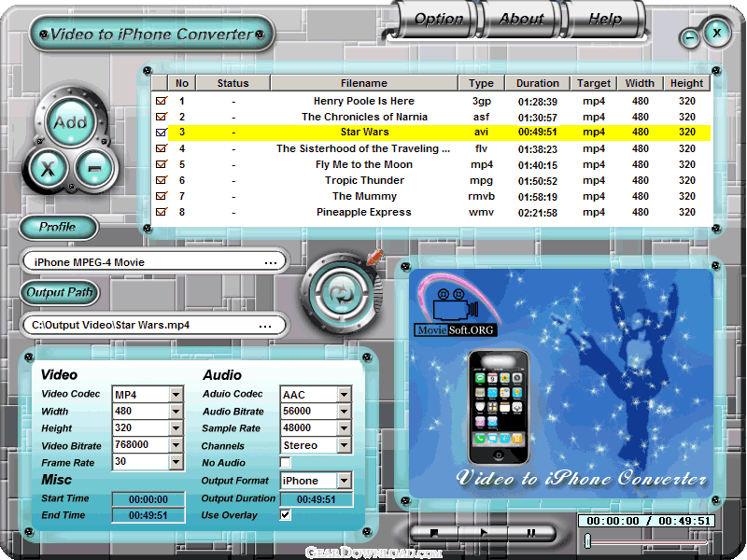Click the Width column header
The height and width of the screenshot is (560, 747).
tap(640, 83)
